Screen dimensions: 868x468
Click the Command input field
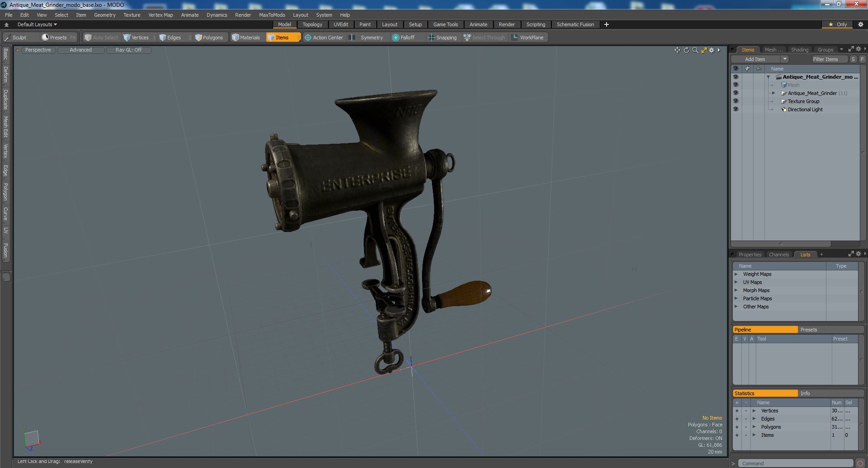[796, 463]
